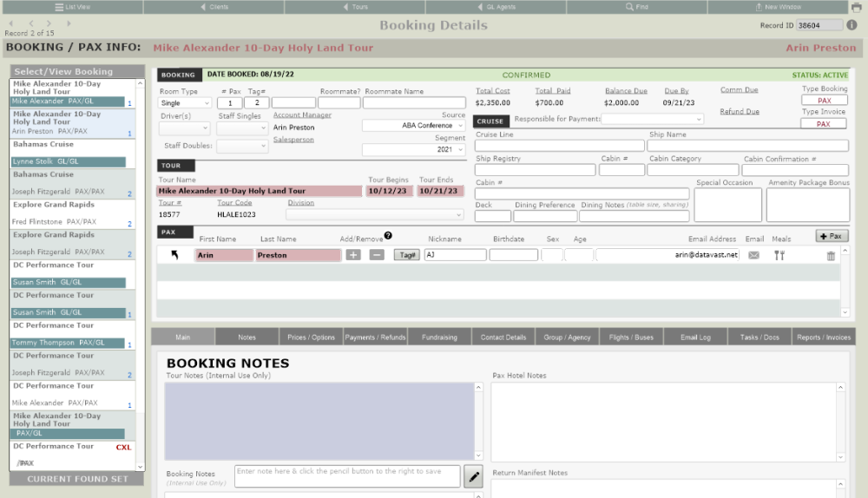Go back to Tours

(355, 7)
